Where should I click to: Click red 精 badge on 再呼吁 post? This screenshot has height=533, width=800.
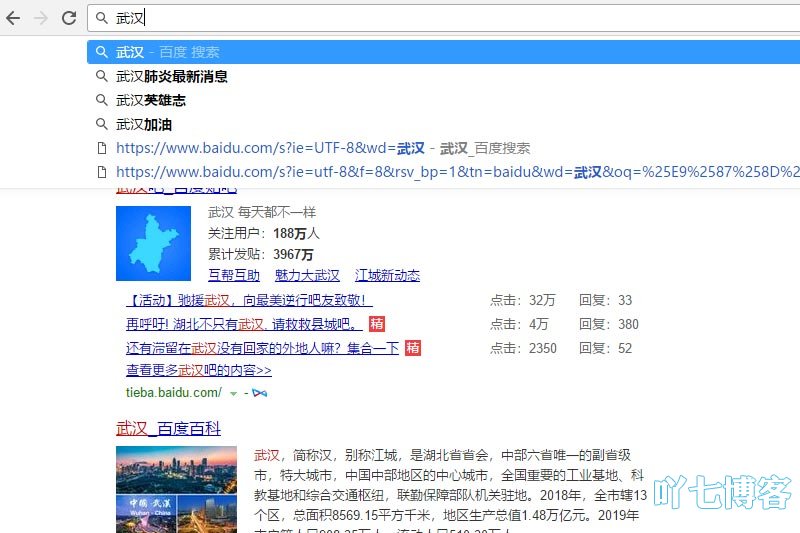(377, 324)
